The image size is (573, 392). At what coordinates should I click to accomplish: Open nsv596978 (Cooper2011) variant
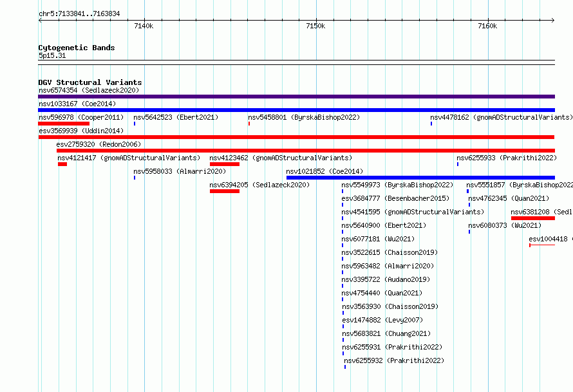coord(81,117)
